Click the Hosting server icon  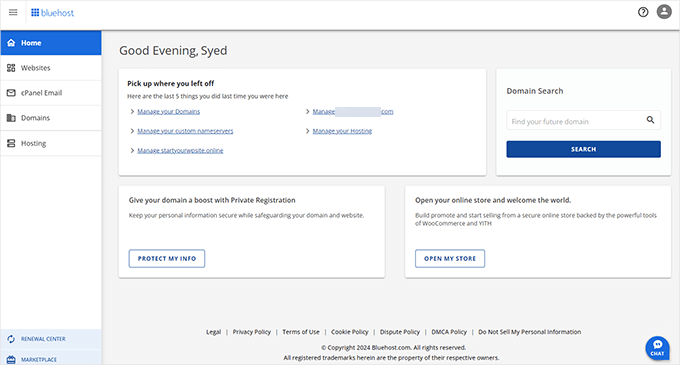[x=11, y=143]
